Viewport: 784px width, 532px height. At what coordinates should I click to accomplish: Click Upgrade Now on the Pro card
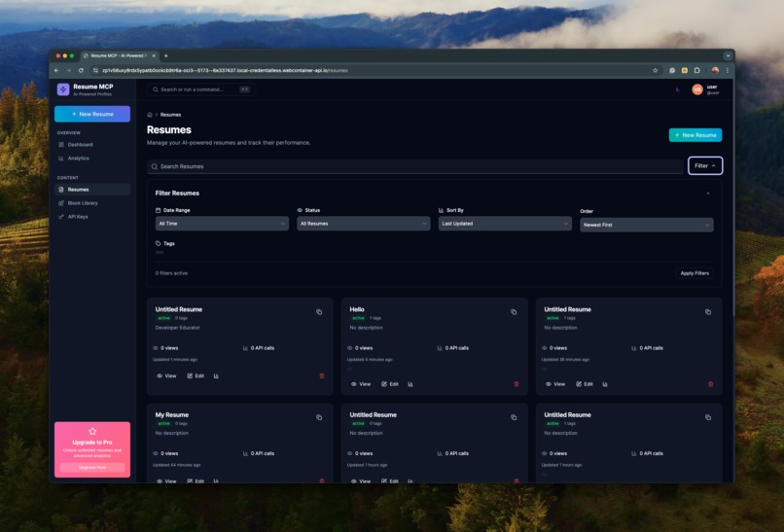click(92, 468)
